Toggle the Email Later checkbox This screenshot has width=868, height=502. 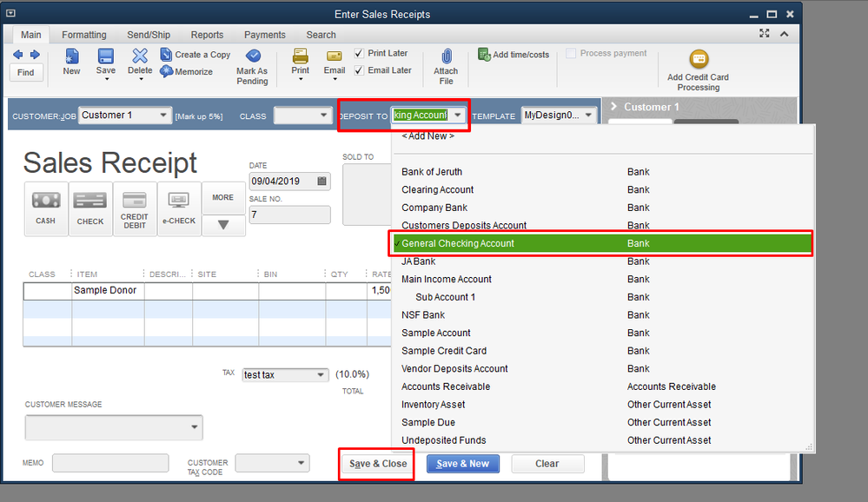tap(359, 70)
